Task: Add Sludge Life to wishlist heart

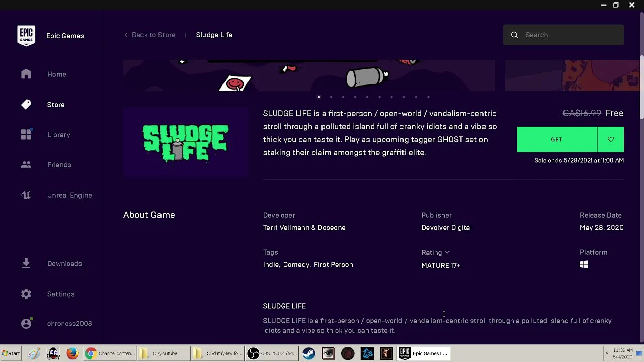Action: [x=611, y=139]
